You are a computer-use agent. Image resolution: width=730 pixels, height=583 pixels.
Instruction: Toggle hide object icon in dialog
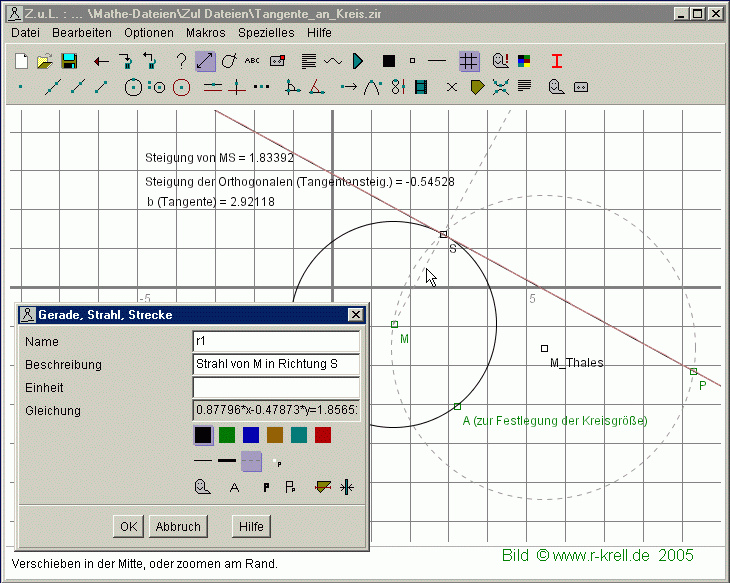204,487
